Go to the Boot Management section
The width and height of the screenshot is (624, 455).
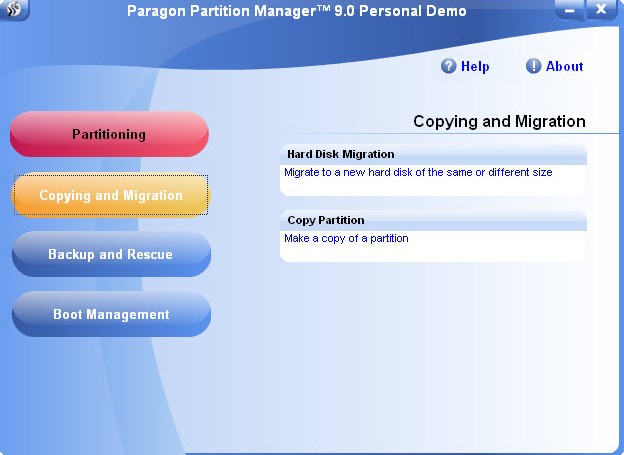pyautogui.click(x=110, y=315)
